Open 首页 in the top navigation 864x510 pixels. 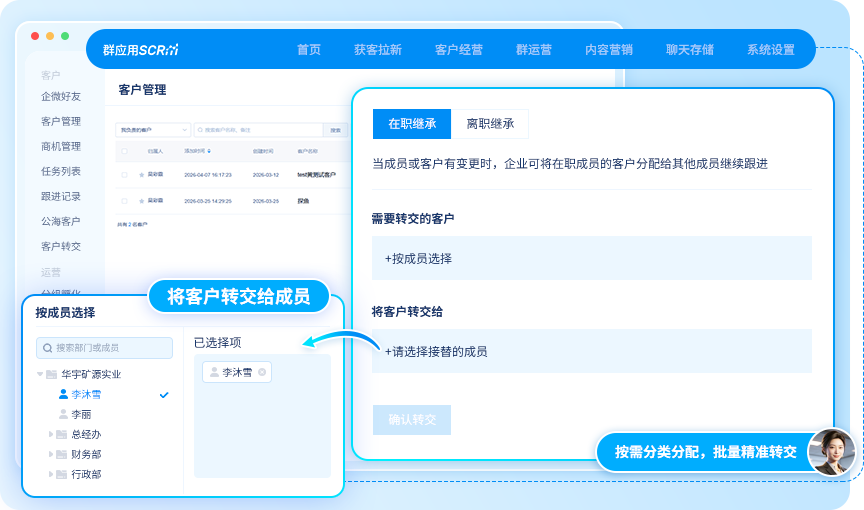309,50
